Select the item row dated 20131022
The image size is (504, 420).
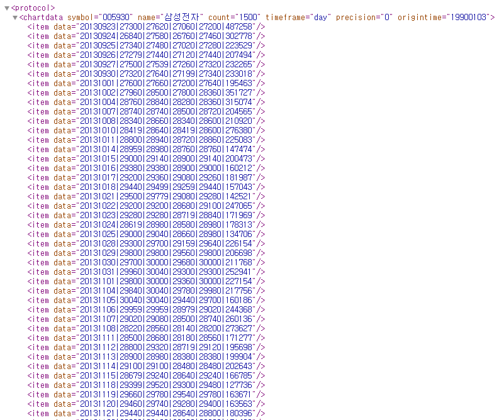point(146,206)
